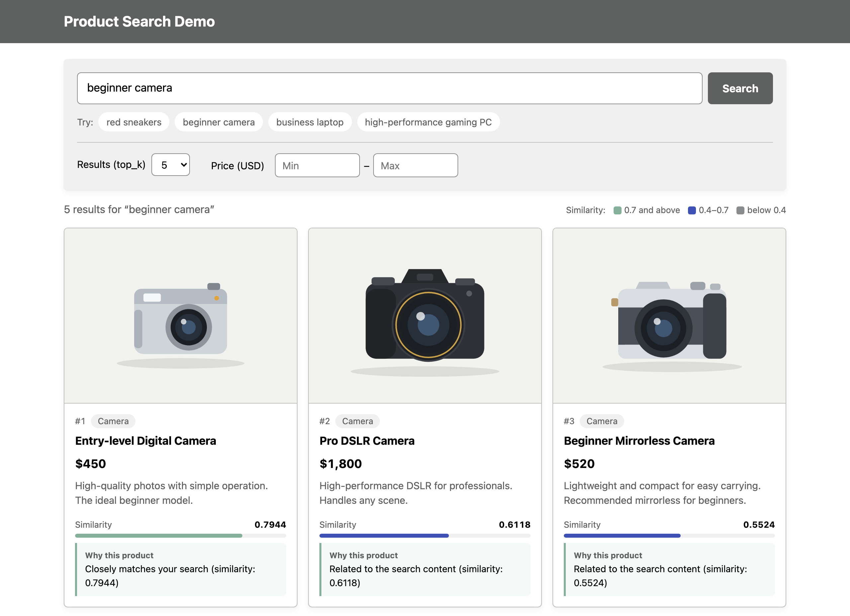Focus the search query input field

click(389, 88)
